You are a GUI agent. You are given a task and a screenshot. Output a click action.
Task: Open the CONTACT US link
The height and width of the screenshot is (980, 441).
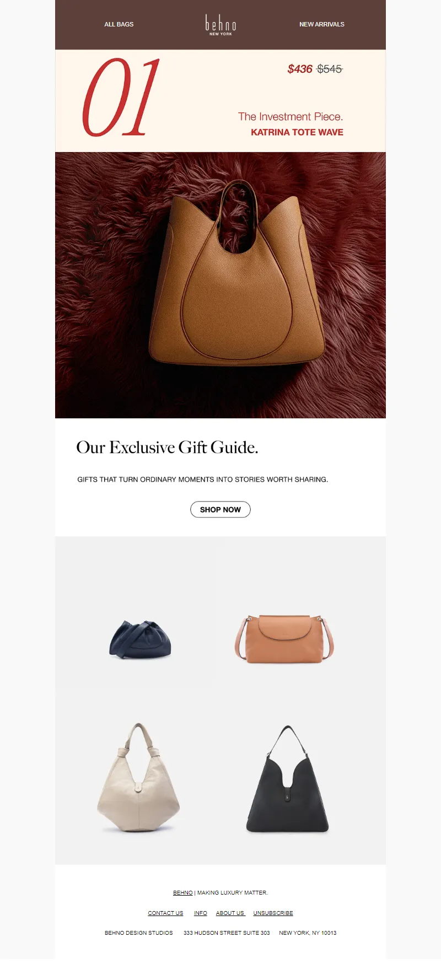(x=165, y=913)
